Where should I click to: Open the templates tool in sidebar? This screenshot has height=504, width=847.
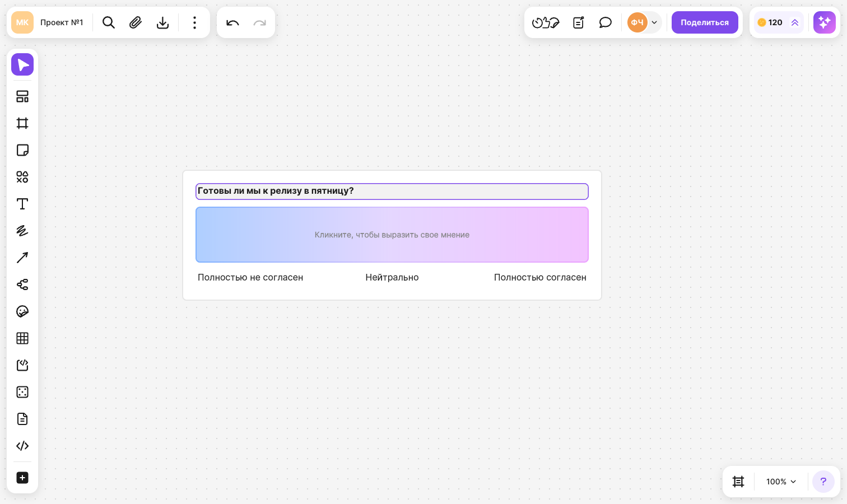click(22, 96)
